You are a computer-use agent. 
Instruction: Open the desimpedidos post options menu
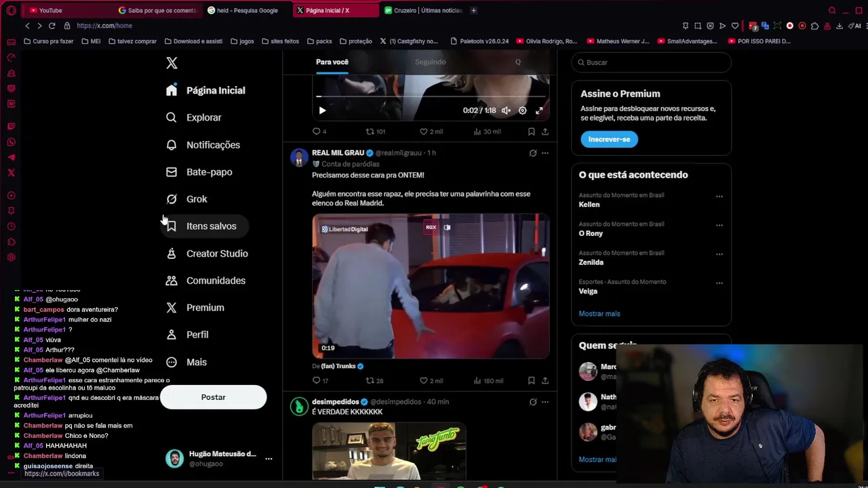545,402
